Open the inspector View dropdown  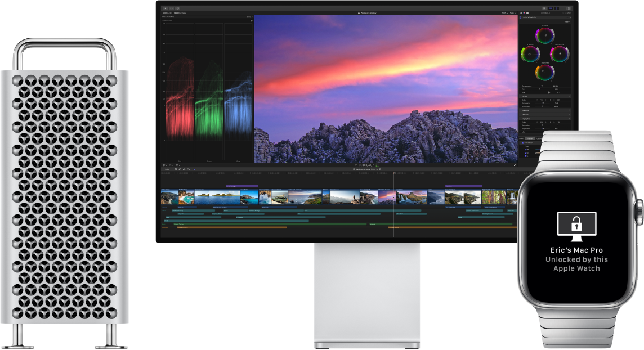point(567,22)
